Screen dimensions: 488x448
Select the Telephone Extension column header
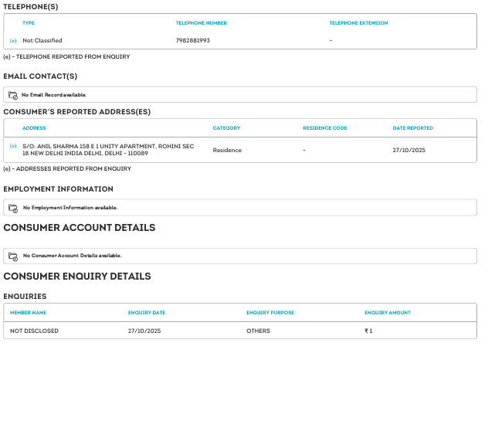[x=358, y=23]
